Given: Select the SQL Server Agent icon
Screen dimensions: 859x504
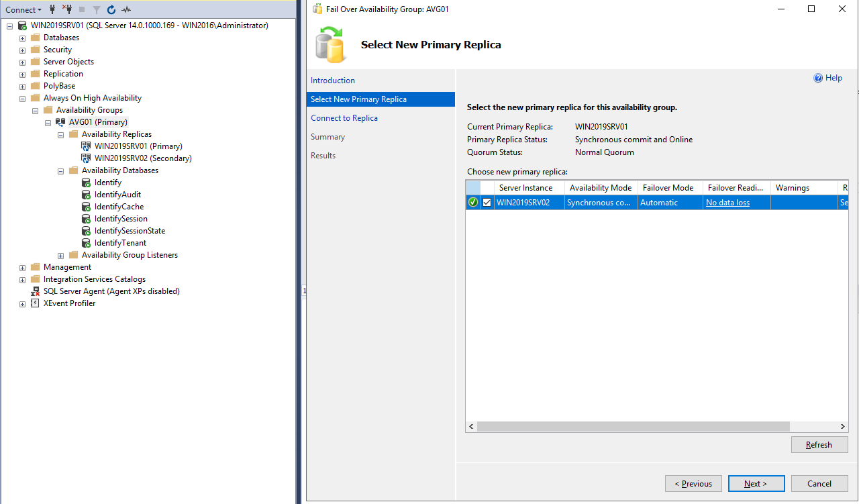Looking at the screenshot, I should [35, 291].
